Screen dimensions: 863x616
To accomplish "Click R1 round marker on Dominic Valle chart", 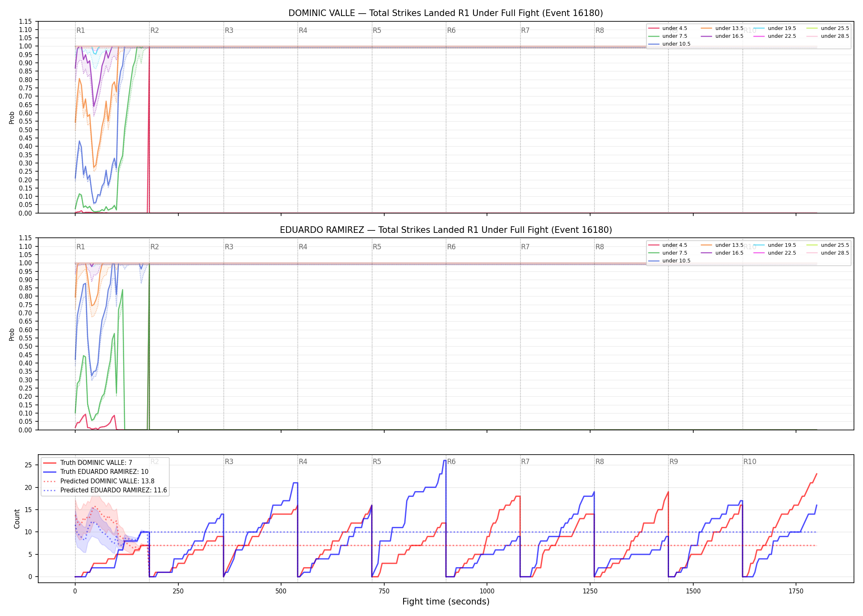I will tap(81, 30).
